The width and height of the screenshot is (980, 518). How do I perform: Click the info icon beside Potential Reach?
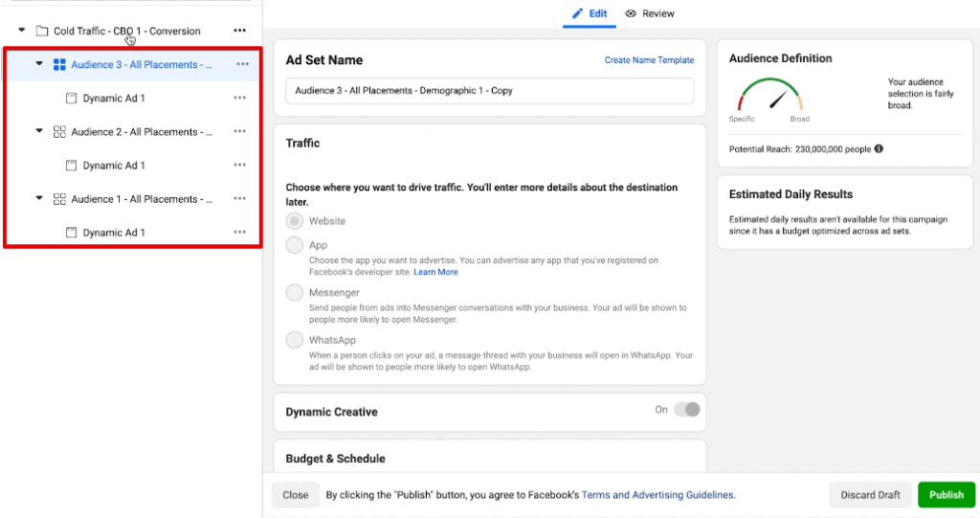click(x=879, y=148)
